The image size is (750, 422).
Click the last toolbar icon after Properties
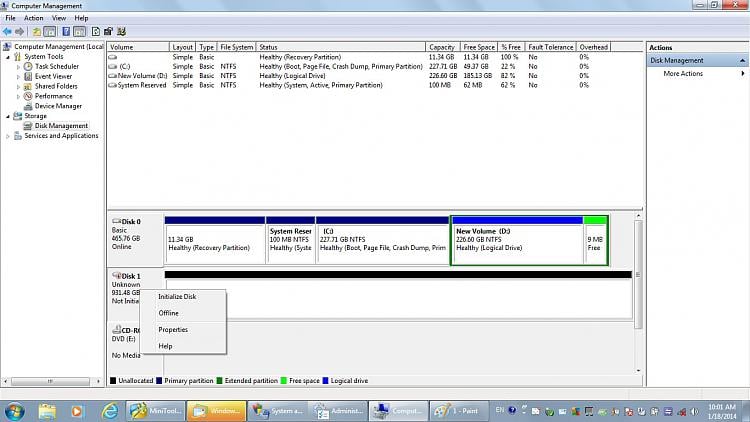[x=121, y=32]
